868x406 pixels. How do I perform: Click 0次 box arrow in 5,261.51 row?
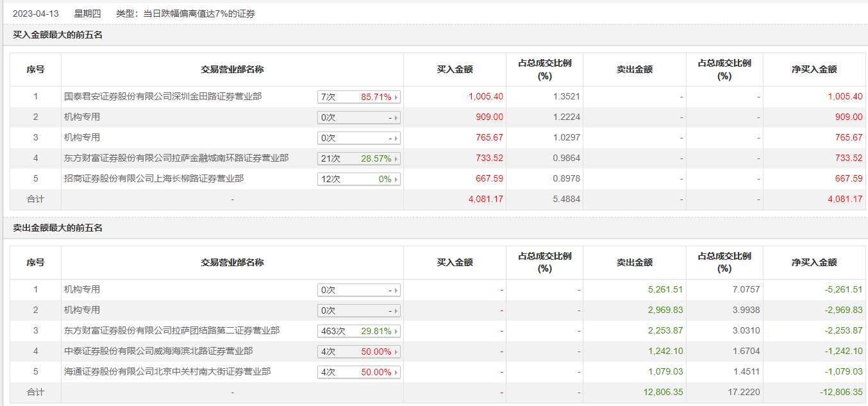click(396, 291)
